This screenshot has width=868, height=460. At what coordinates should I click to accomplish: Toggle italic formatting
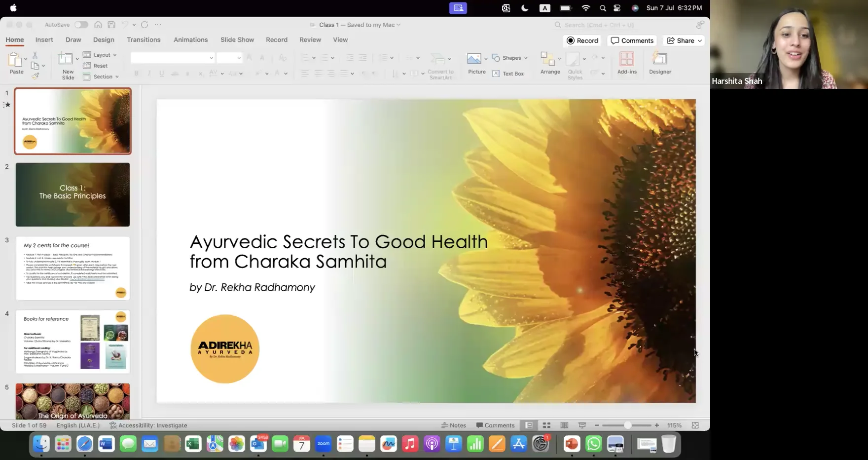(x=148, y=73)
